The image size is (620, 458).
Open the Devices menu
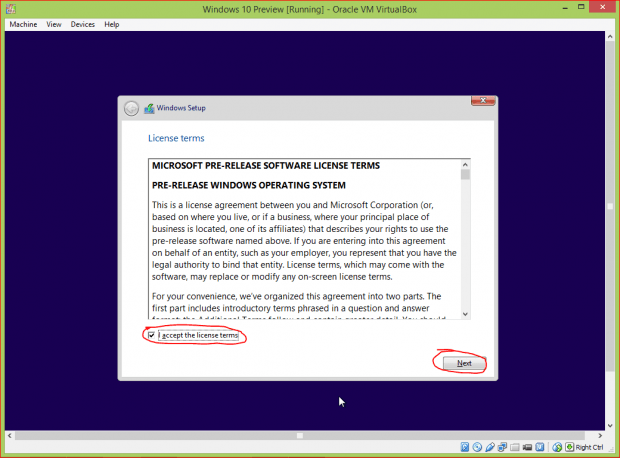click(x=83, y=24)
